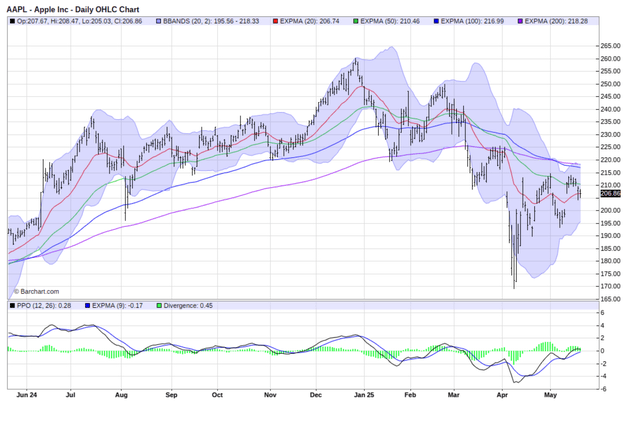Click the 175.00 price axis label

611,274
